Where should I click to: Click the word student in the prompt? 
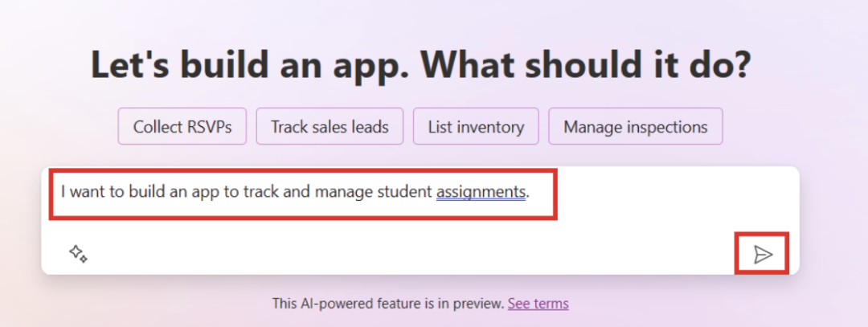coord(406,192)
